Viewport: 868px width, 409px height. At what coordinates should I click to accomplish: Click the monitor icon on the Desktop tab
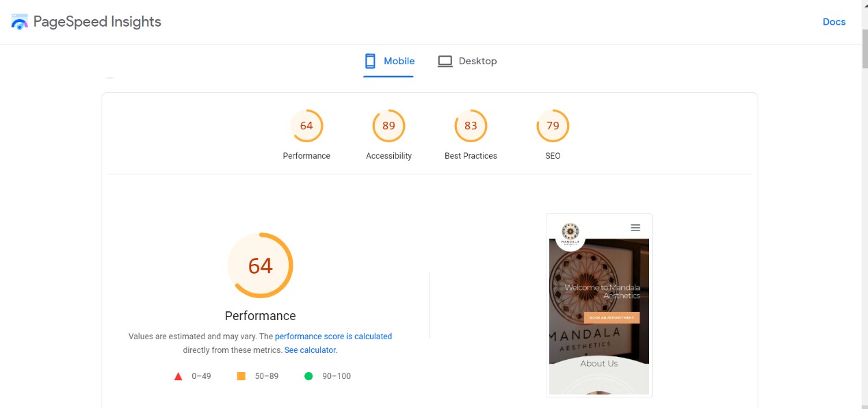tap(445, 61)
